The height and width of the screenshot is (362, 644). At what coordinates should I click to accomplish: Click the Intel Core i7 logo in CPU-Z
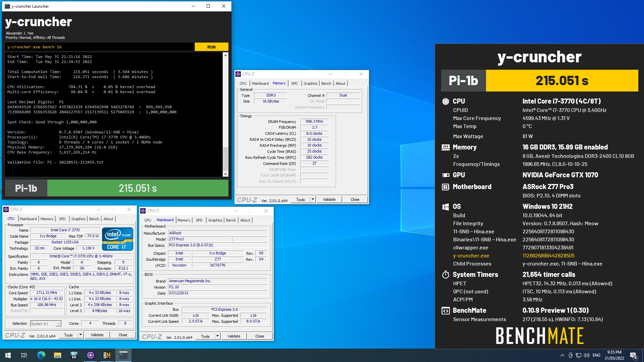point(117,239)
